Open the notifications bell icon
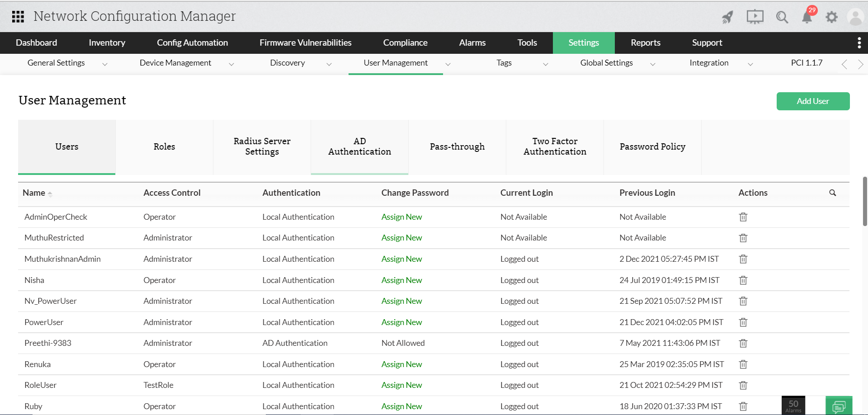The image size is (868, 415). (807, 18)
